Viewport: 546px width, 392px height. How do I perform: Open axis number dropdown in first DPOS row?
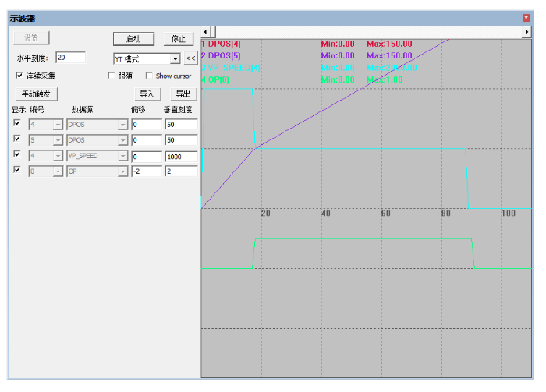tap(58, 125)
